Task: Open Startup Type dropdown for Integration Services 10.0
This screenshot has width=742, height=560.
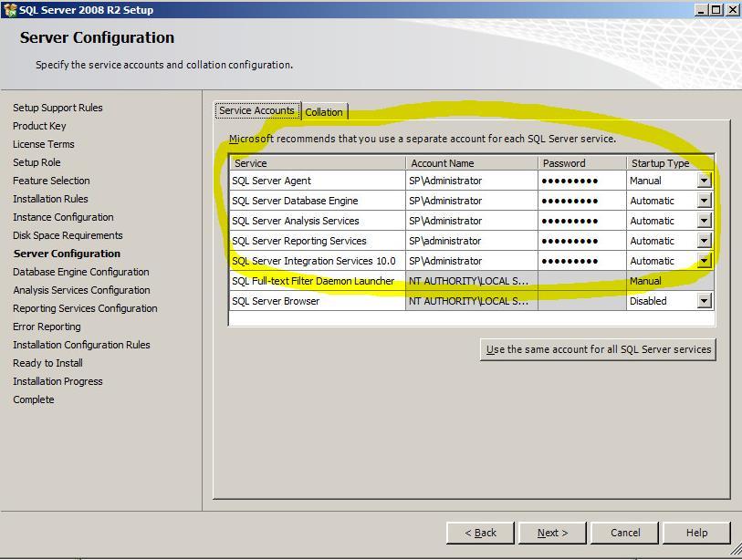Action: pyautogui.click(x=705, y=261)
